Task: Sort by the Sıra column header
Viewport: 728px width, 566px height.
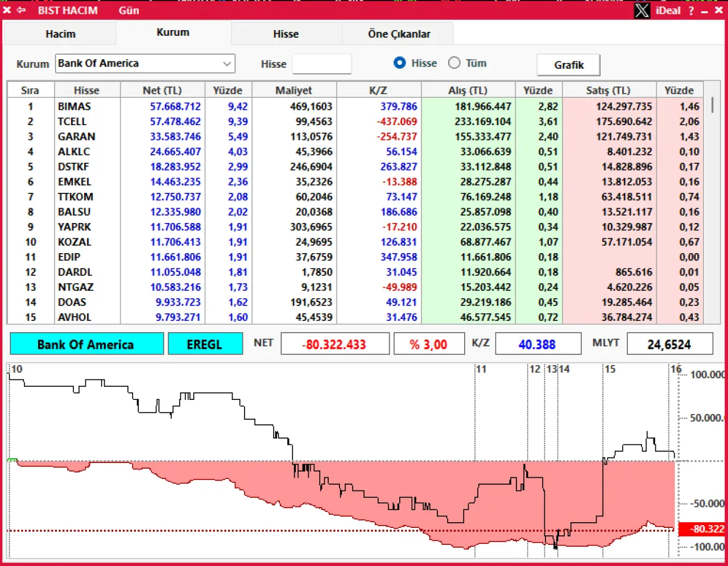Action: coord(30,90)
